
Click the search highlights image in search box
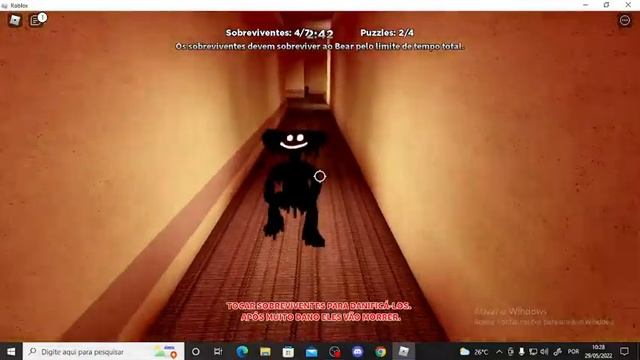(165, 351)
